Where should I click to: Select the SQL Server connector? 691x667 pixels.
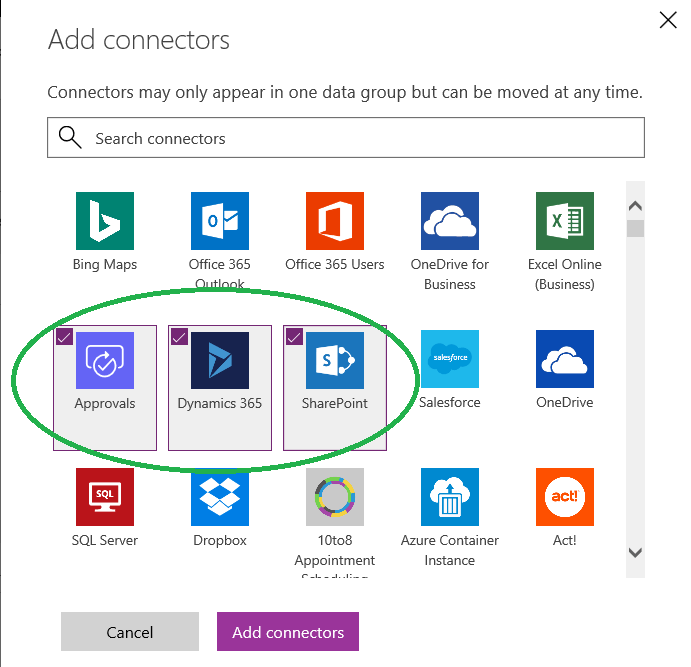coord(105,497)
